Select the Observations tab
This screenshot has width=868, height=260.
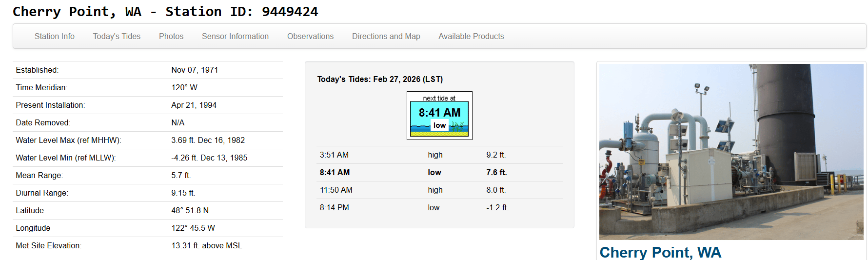click(310, 36)
